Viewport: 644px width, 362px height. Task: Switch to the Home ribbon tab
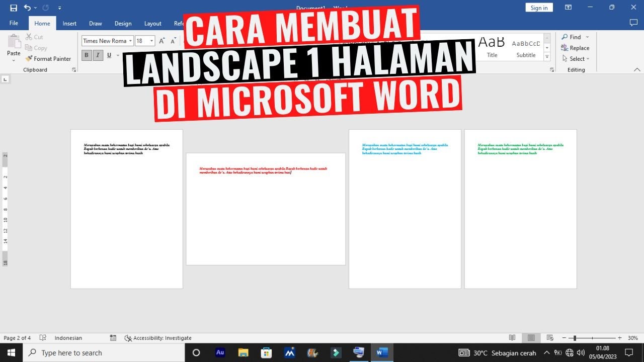pos(42,23)
